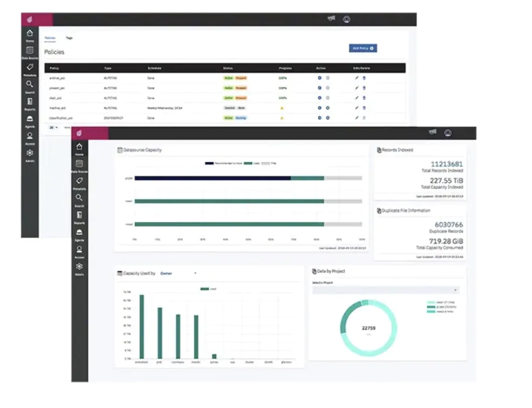532x408 pixels.
Task: Open the Data Source section
Action: [x=80, y=163]
